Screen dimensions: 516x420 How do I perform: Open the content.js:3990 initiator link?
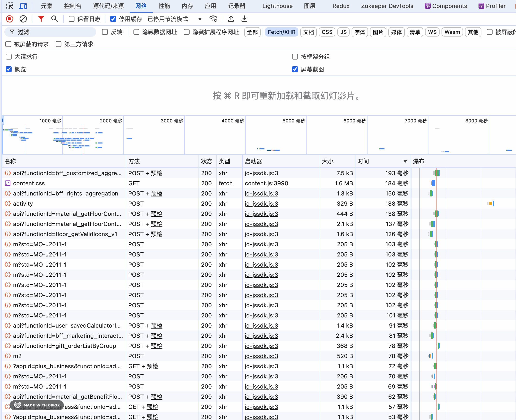coord(266,183)
